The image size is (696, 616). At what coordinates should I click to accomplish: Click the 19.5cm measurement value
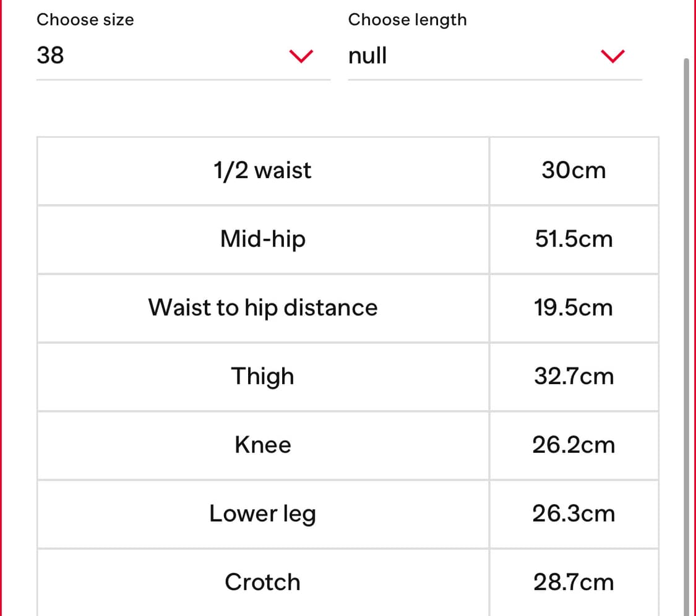[574, 308]
